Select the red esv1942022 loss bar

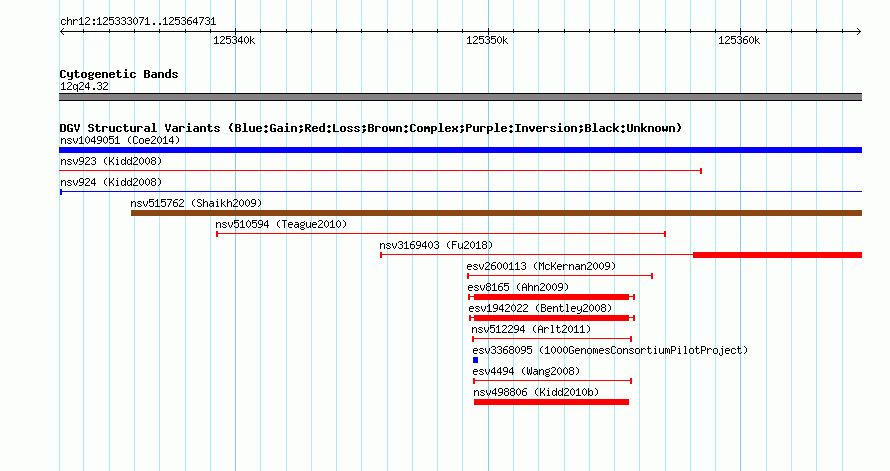(552, 318)
